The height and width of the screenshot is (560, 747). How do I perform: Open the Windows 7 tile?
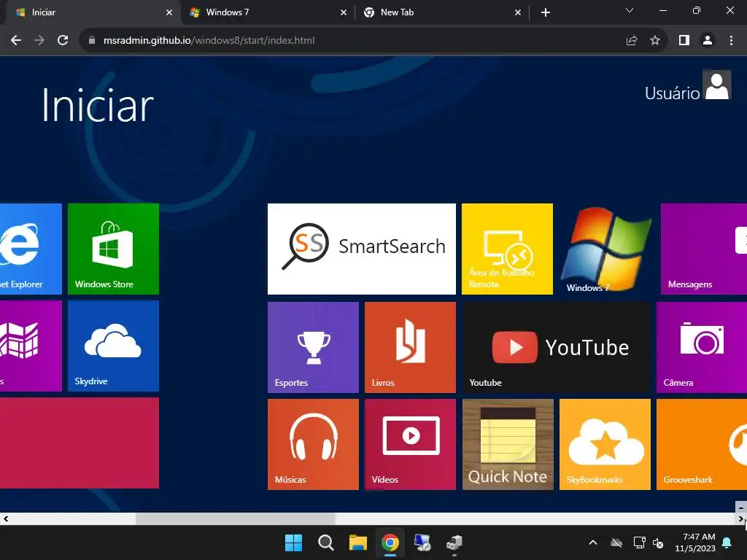605,249
